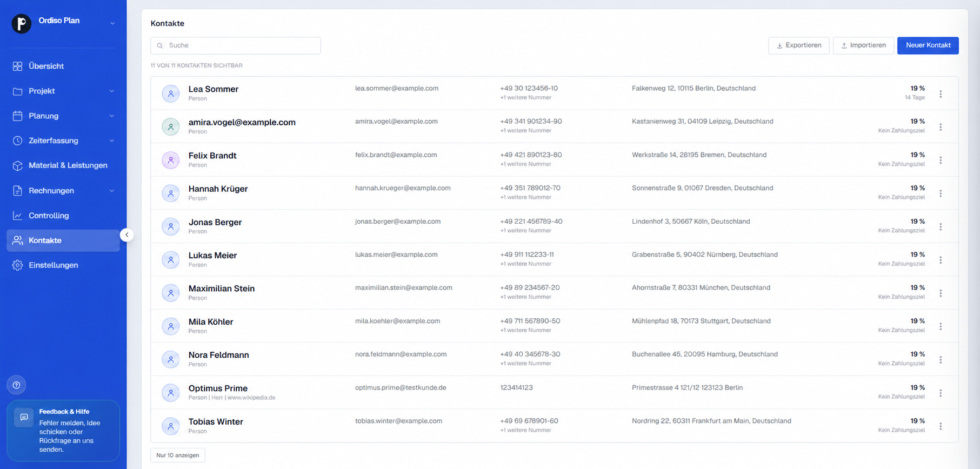Go to the Controlling page
Screen dimensions: 980x469
63,216
